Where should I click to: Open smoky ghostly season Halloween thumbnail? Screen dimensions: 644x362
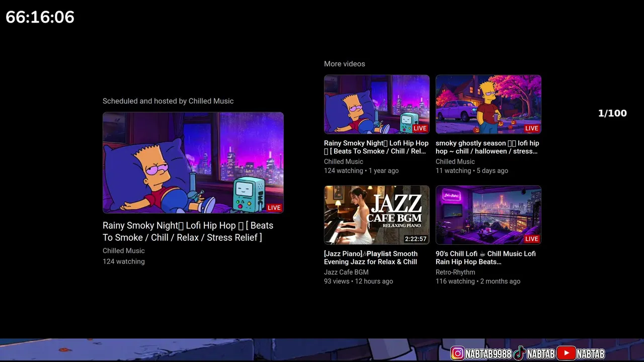coord(489,105)
